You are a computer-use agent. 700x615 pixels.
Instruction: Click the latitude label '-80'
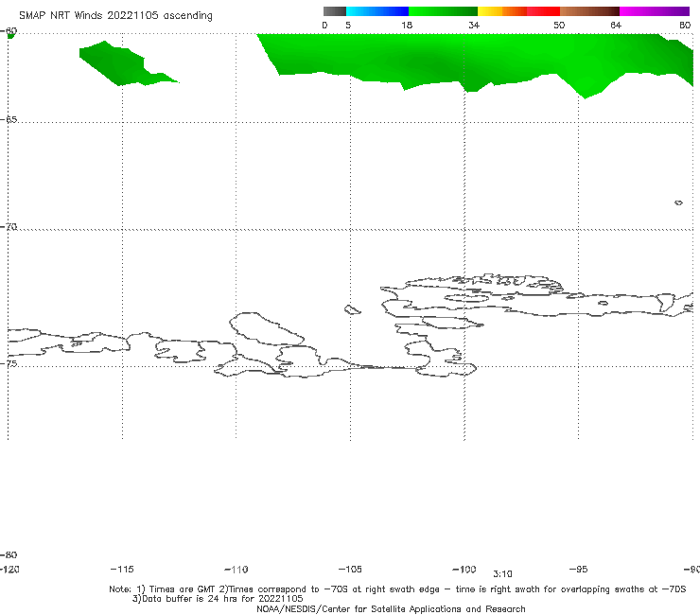tap(9, 554)
